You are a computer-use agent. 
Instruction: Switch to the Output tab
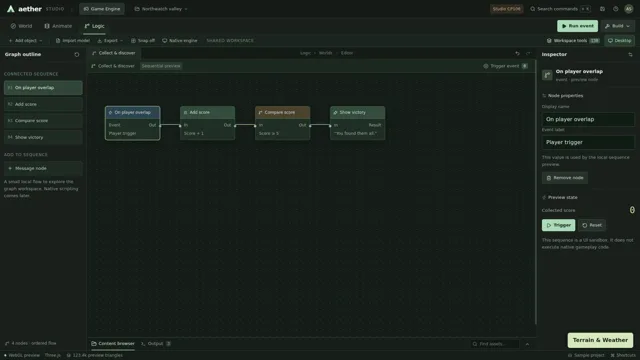tap(156, 344)
